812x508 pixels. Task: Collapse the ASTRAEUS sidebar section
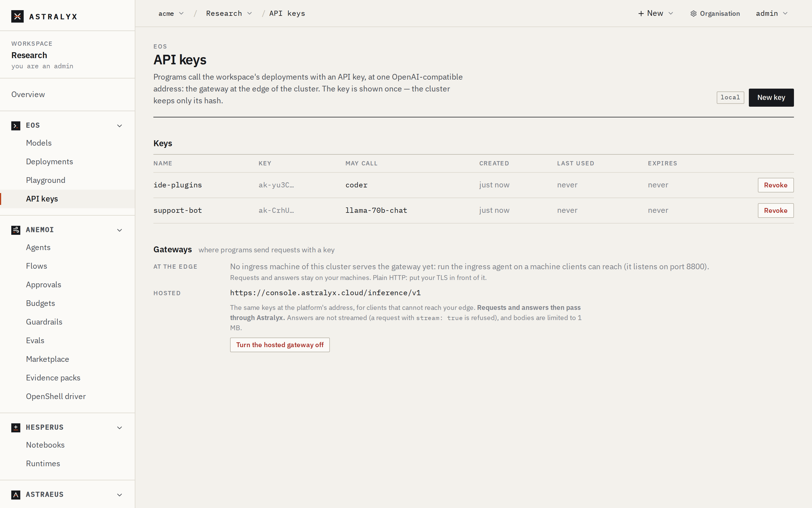[x=120, y=495]
